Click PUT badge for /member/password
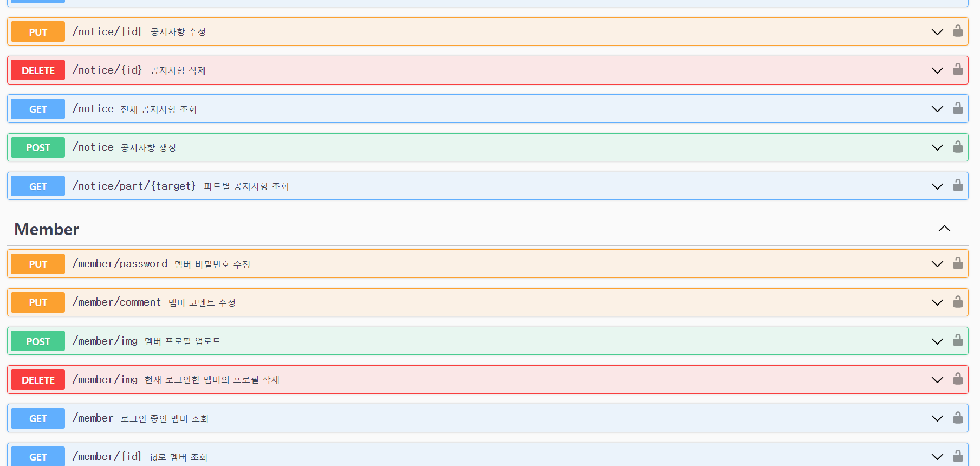980x466 pixels. click(x=38, y=264)
